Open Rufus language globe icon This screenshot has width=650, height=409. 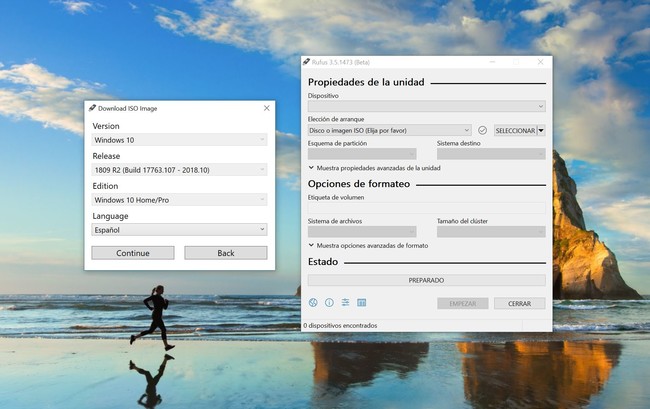pyautogui.click(x=313, y=303)
